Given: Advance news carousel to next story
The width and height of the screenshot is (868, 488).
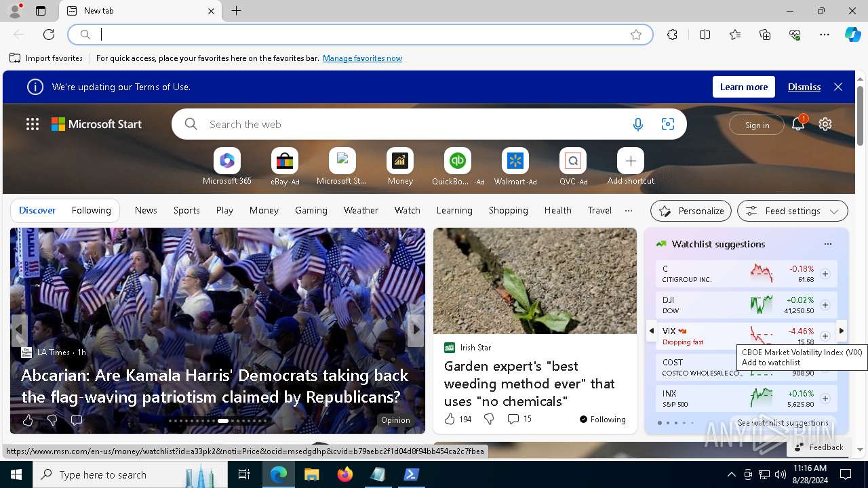Looking at the screenshot, I should pos(416,329).
